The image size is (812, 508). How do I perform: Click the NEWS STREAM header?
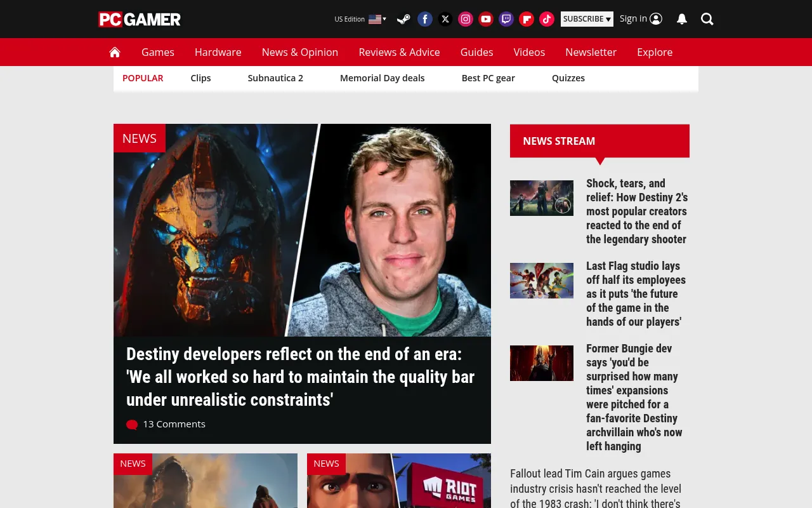click(599, 141)
